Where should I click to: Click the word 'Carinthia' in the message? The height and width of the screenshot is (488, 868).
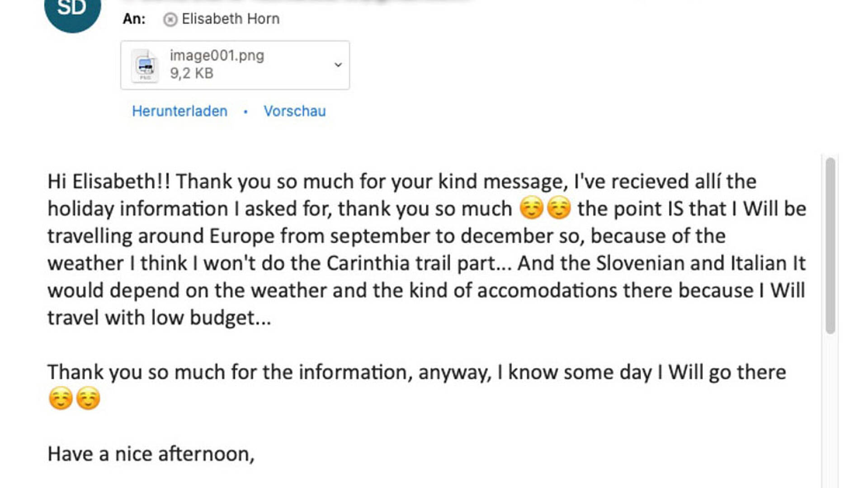[368, 263]
